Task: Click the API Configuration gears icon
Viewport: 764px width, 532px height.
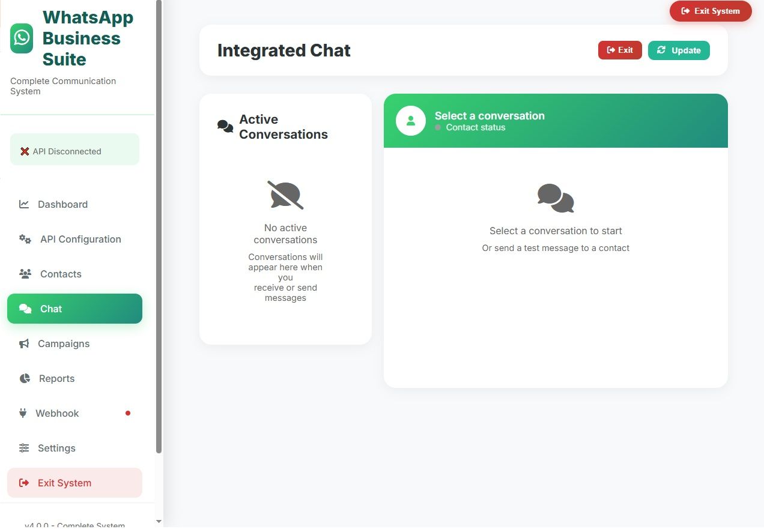Action: click(25, 239)
